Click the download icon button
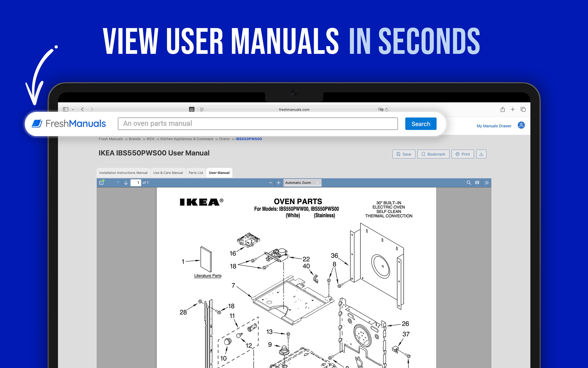 (x=481, y=154)
